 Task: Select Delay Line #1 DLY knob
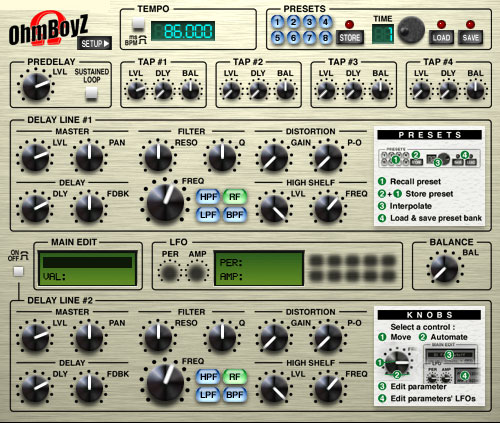coord(35,209)
